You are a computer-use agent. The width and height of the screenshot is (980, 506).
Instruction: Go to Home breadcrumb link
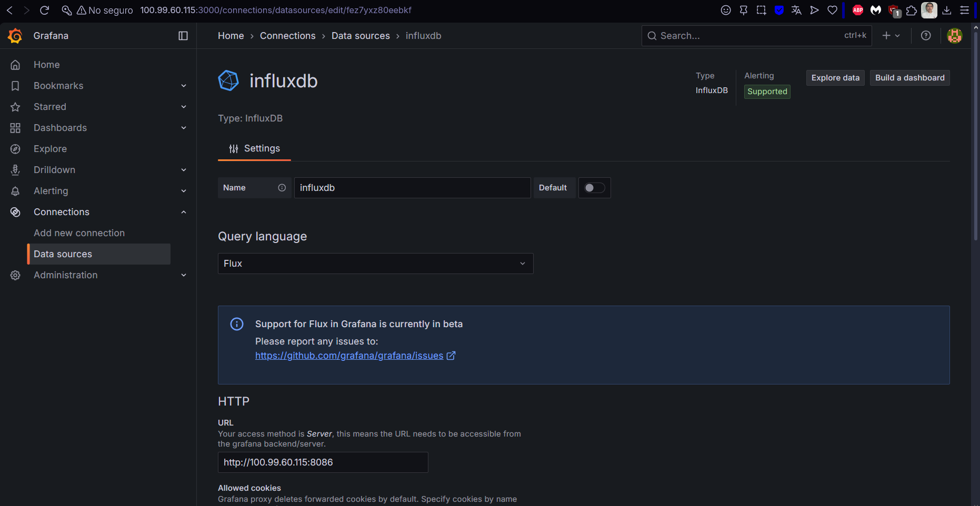point(231,36)
